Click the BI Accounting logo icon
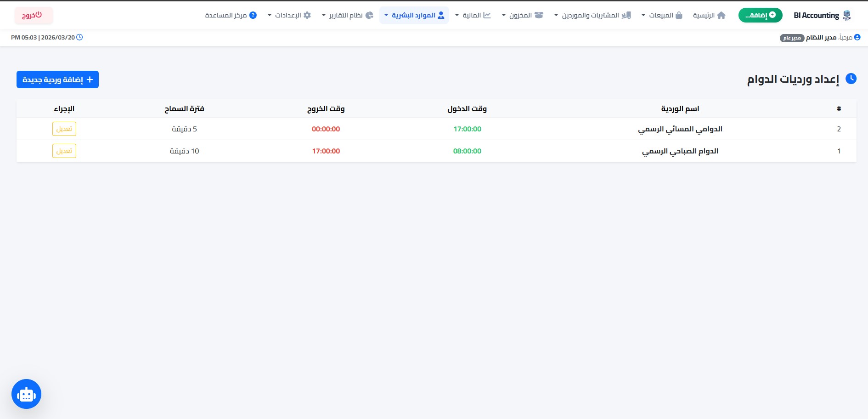The image size is (868, 419). 847,16
